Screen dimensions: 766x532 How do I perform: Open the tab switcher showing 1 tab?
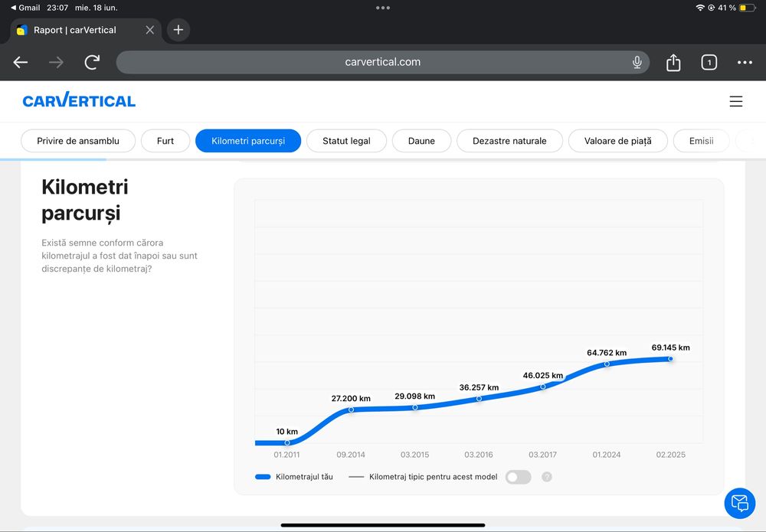click(x=709, y=63)
